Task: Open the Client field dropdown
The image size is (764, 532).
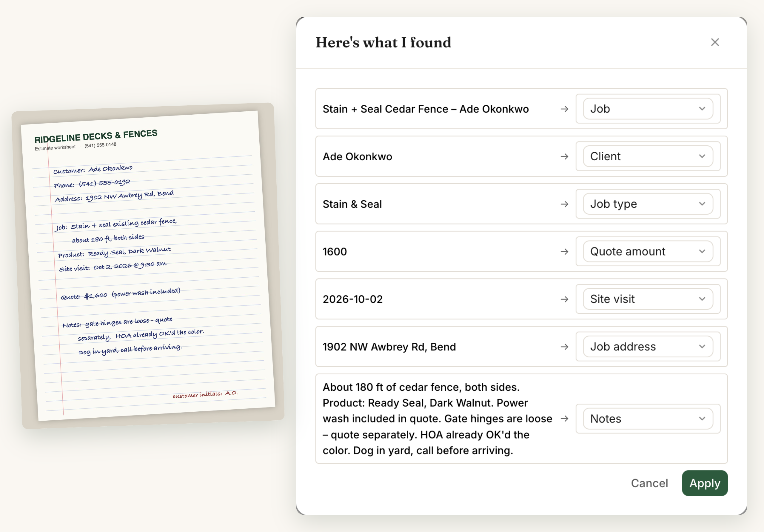Action: pyautogui.click(x=648, y=156)
